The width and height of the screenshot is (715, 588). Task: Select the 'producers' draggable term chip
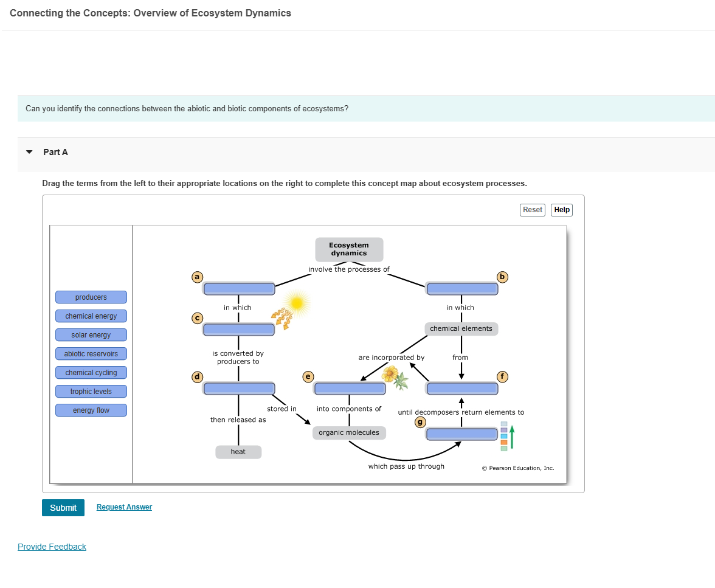pyautogui.click(x=91, y=297)
